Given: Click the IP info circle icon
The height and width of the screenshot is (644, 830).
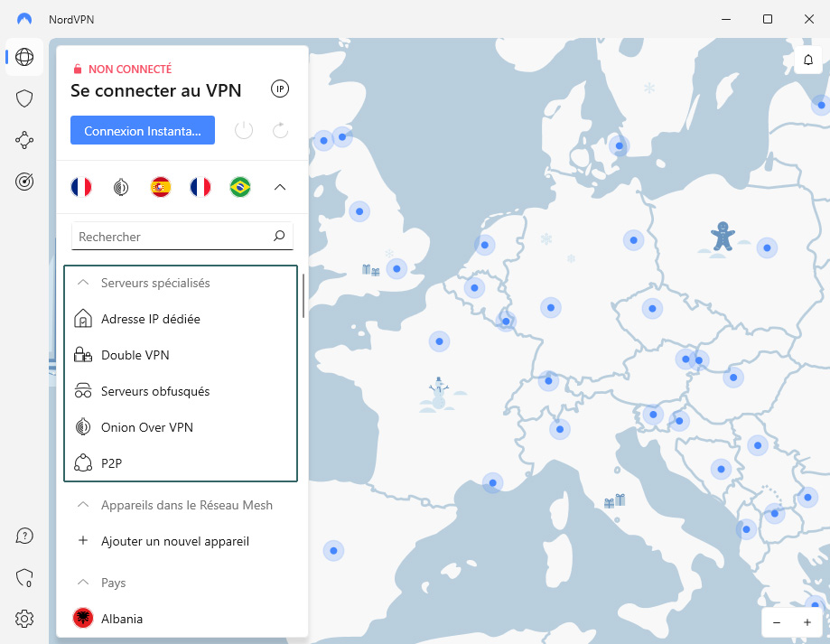Looking at the screenshot, I should (x=280, y=89).
